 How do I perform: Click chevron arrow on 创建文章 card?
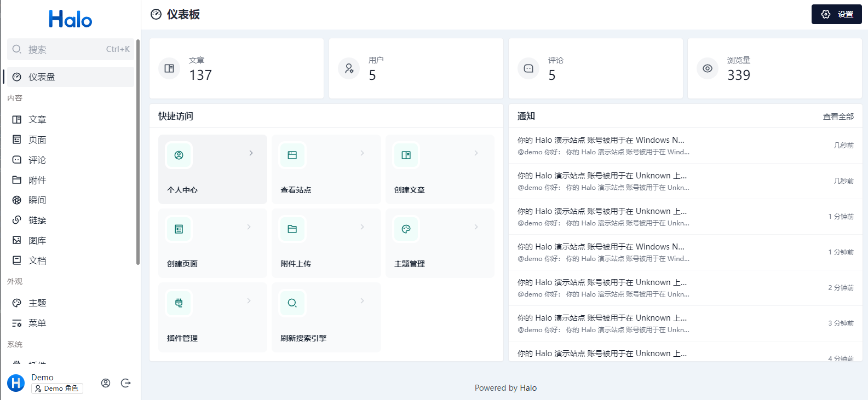click(476, 153)
